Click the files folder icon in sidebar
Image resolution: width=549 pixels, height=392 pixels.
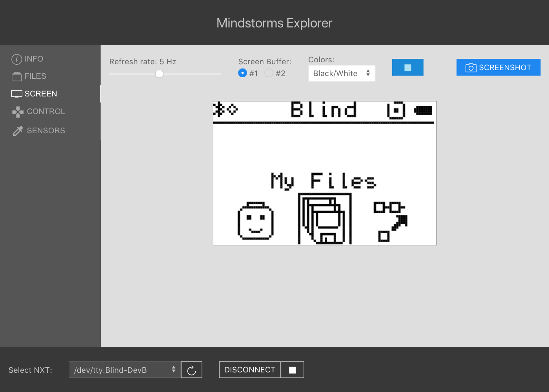click(x=17, y=76)
